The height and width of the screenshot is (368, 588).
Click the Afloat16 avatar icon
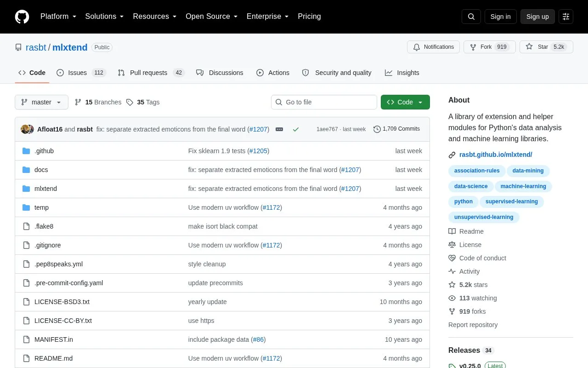click(25, 129)
